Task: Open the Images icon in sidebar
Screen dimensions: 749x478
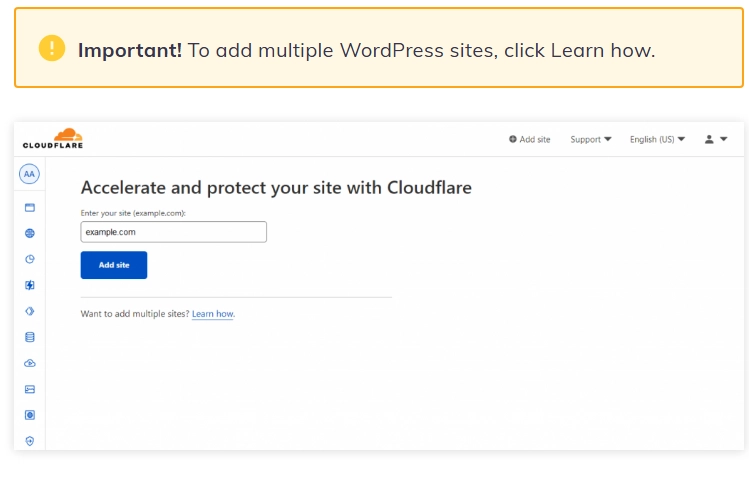Action: pyautogui.click(x=30, y=389)
